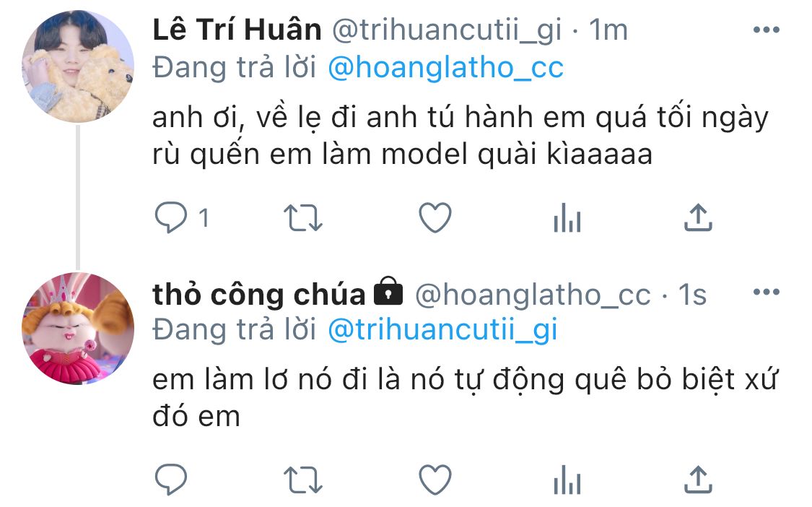The image size is (812, 507).
Task: Open thỏ công chúa's rabbit avatar
Action: [78, 329]
